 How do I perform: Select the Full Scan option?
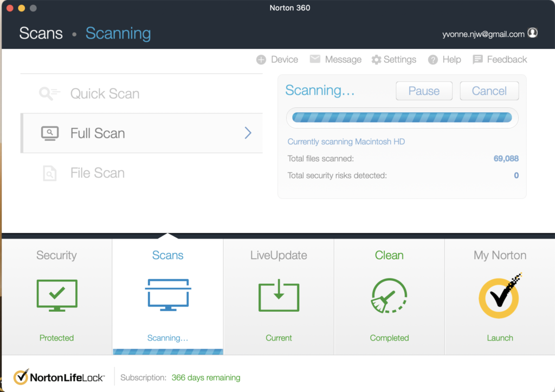(x=142, y=133)
